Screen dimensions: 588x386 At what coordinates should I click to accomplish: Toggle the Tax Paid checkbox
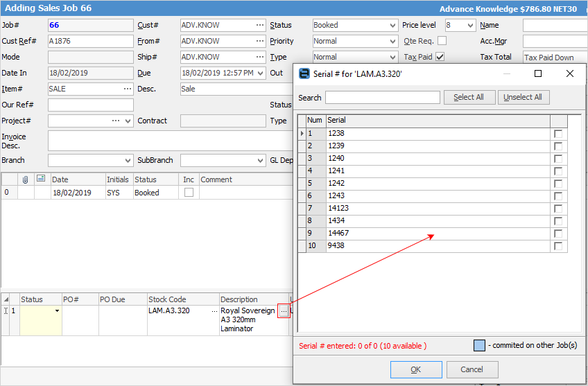440,57
